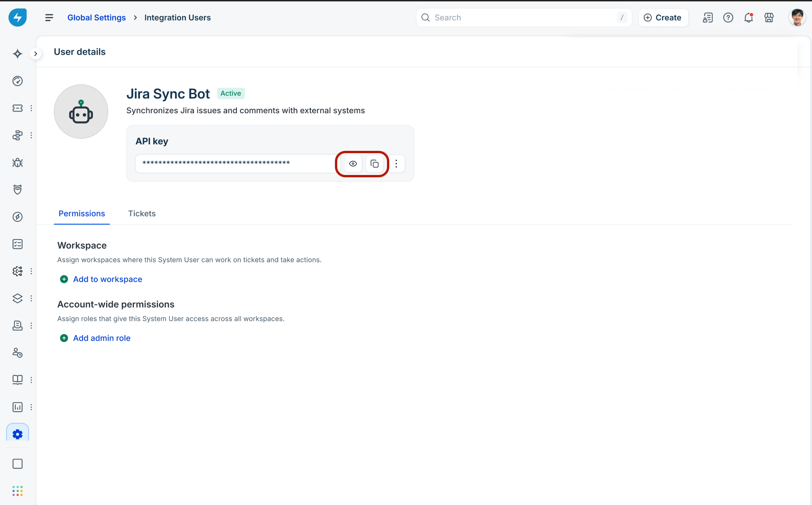The image size is (812, 505).
Task: Open the open book icon in sidebar
Action: 18,380
